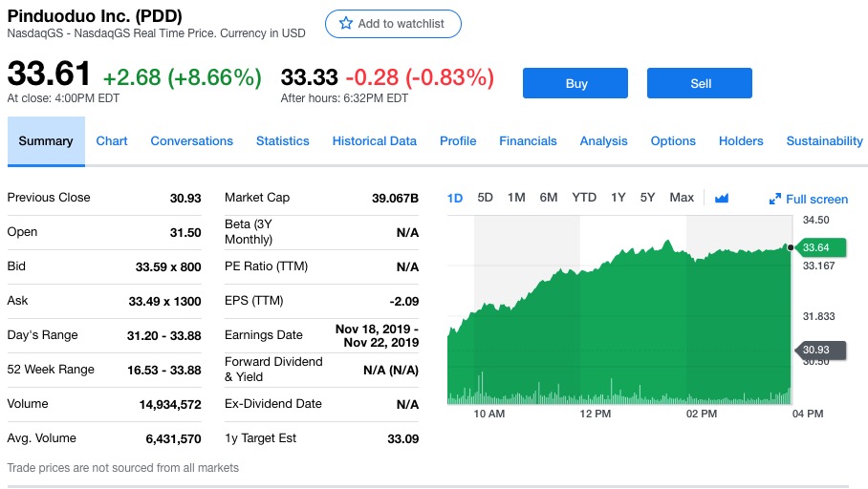868x489 pixels.
Task: Click the Market Cap value 39.067B
Action: click(395, 198)
